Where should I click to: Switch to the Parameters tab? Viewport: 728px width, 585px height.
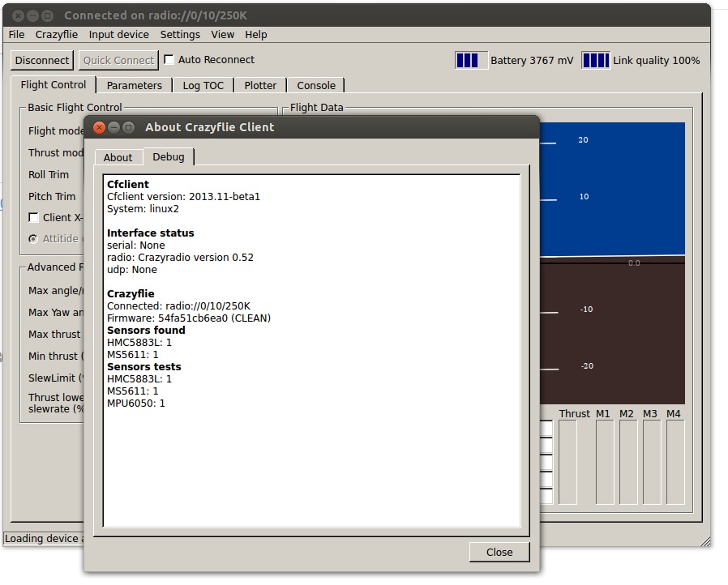click(x=135, y=85)
